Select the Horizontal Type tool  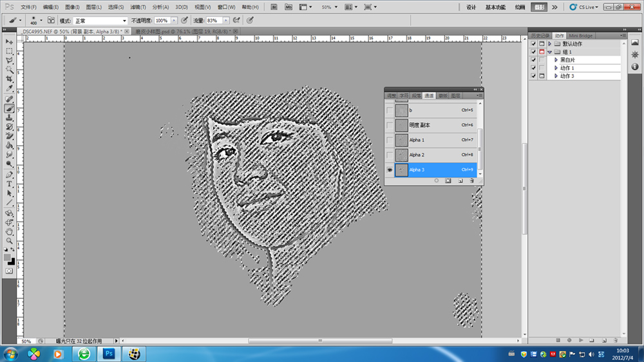(9, 184)
